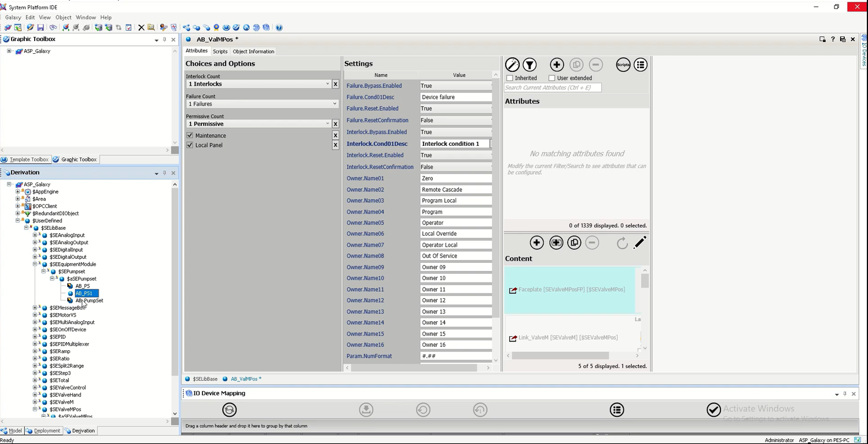Click X button beside Maintenance
The width and height of the screenshot is (868, 444).
(x=335, y=135)
